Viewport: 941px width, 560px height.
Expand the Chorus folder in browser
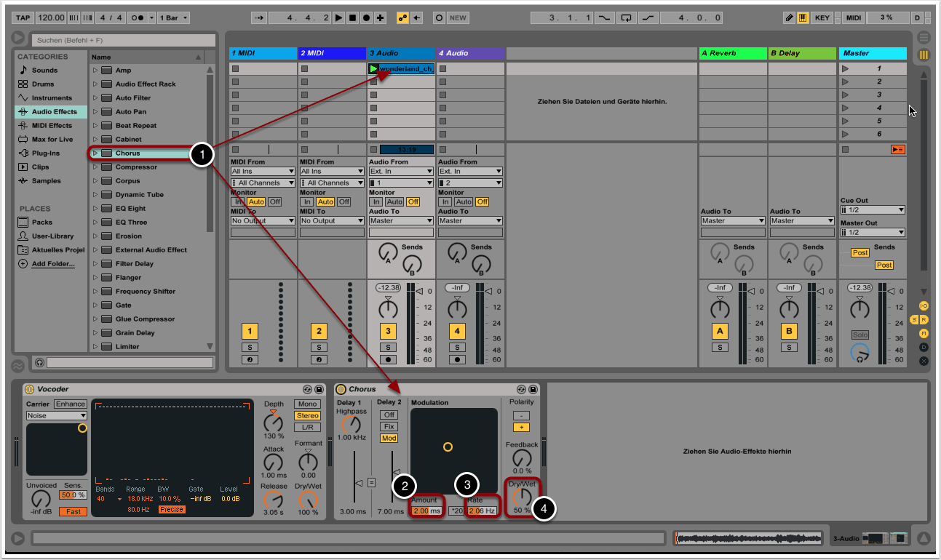(x=95, y=153)
